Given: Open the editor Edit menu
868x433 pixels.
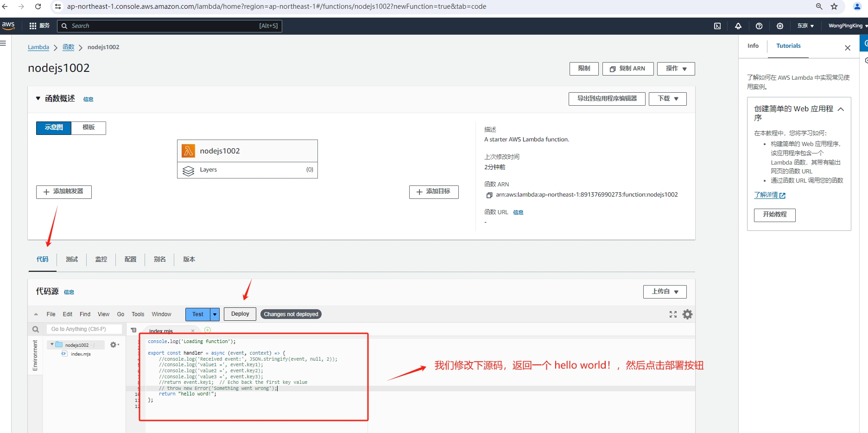Looking at the screenshot, I should click(x=68, y=314).
